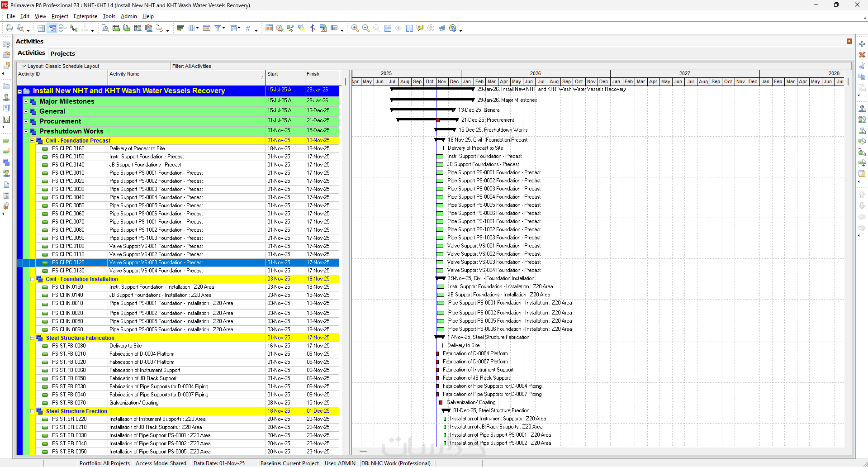Collapse the Steel Structure Fabrication group

(32, 338)
